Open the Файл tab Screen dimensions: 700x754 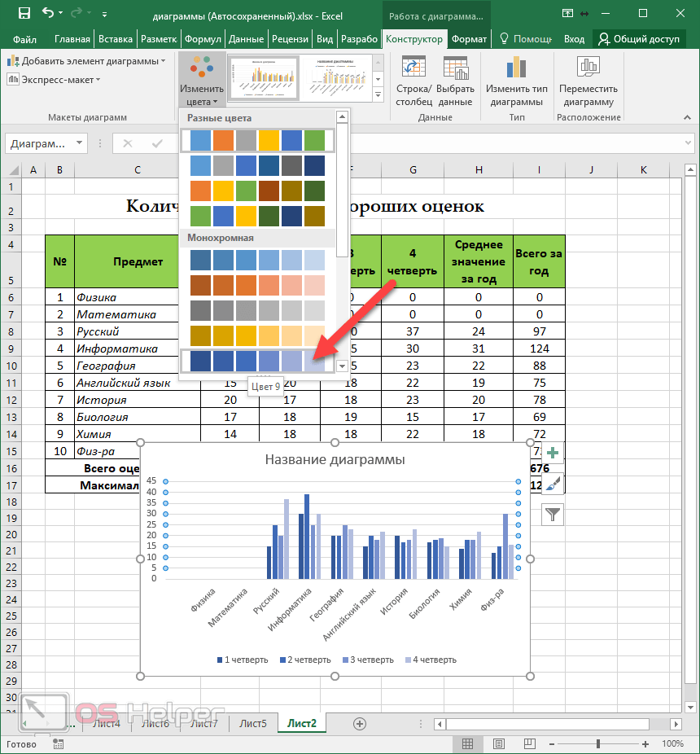pyautogui.click(x=24, y=39)
